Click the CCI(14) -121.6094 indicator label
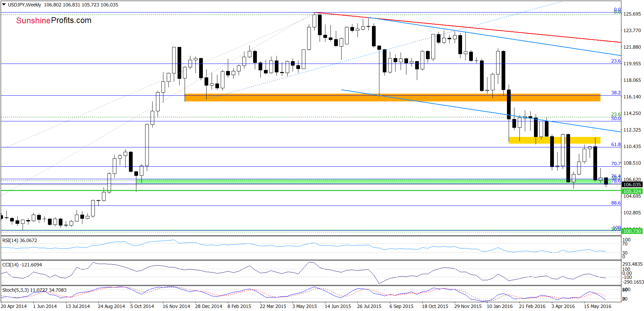644x311 pixels. click(x=22, y=265)
